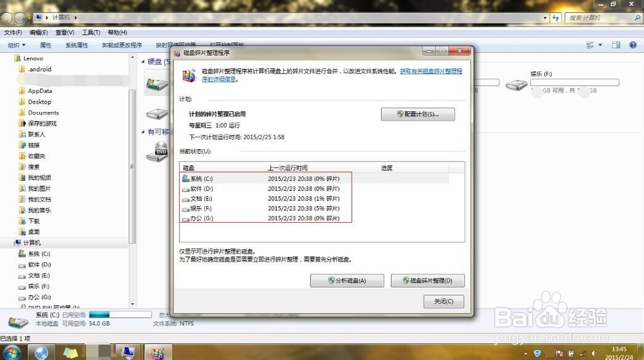Click the DVD drive icon in Explorer

pyautogui.click(x=157, y=151)
